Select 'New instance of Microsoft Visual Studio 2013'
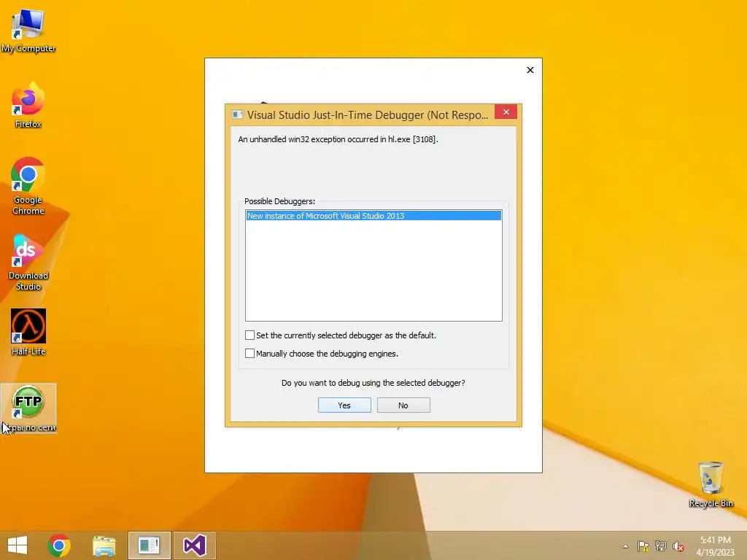 373,216
